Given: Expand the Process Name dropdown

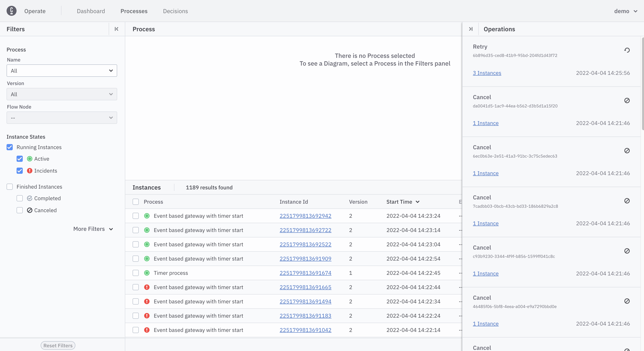Looking at the screenshot, I should click(62, 70).
